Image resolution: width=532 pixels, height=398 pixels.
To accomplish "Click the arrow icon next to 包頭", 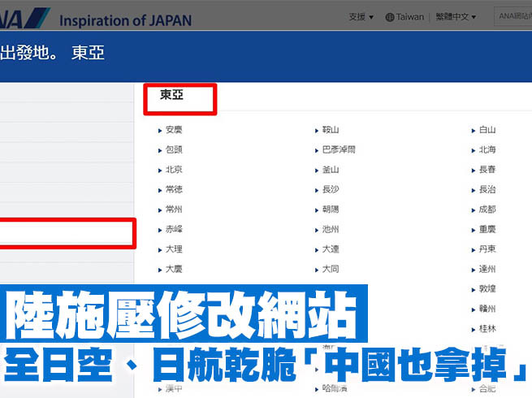I will [160, 150].
